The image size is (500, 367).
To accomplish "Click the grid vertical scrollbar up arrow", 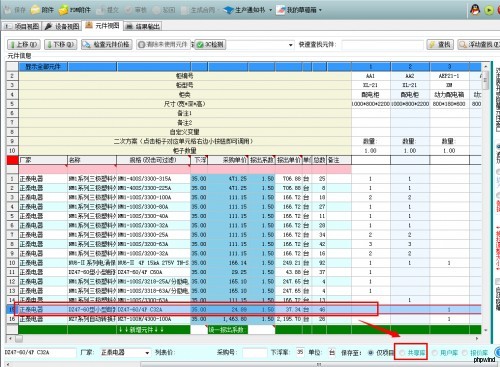I will (x=486, y=66).
